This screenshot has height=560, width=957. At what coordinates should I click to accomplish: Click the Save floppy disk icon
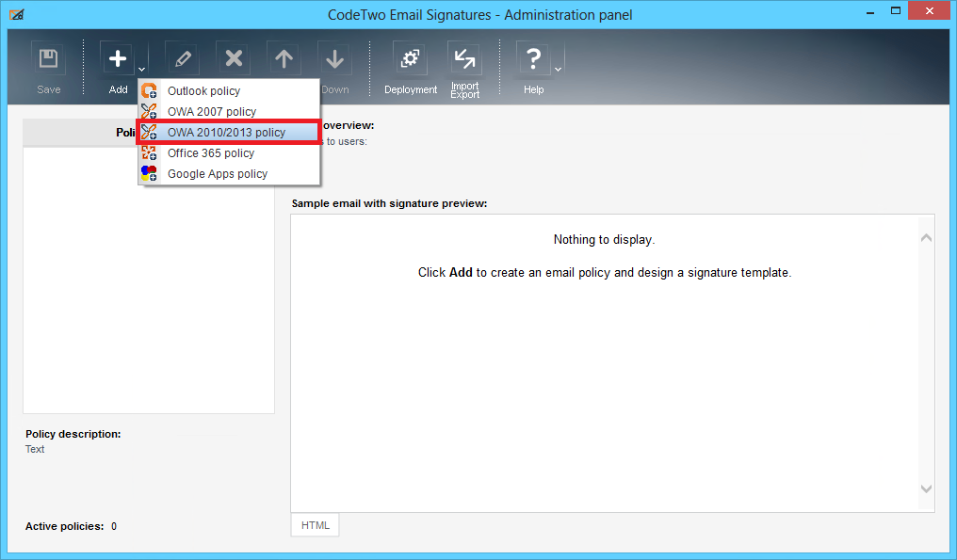pos(48,58)
